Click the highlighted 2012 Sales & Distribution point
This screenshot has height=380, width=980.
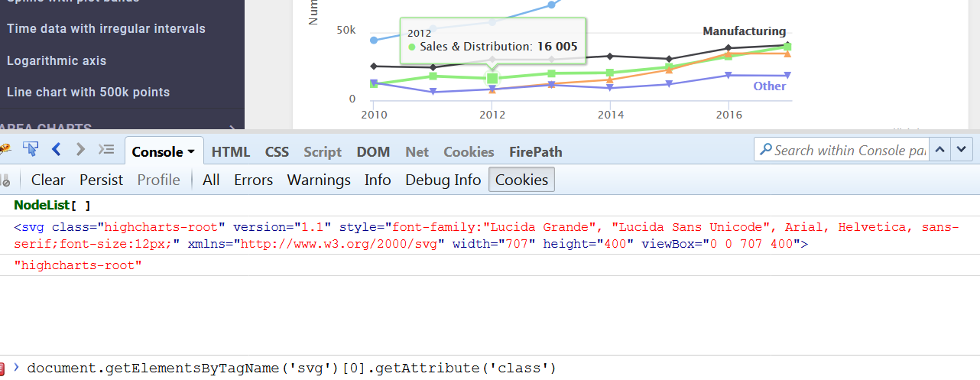coord(492,78)
